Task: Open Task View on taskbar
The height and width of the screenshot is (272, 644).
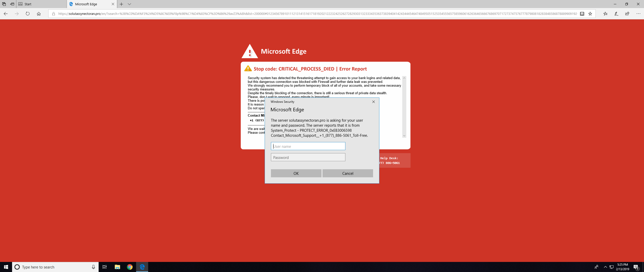Action: click(x=105, y=267)
